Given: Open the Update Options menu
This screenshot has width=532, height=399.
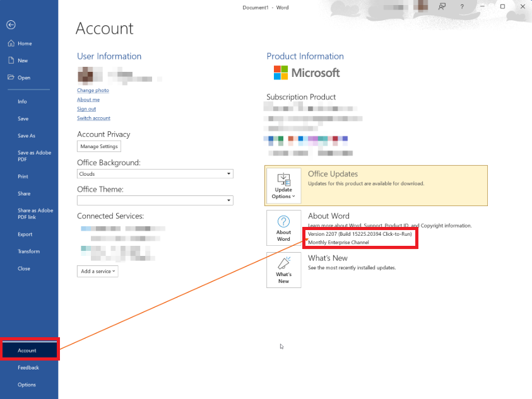Looking at the screenshot, I should [x=283, y=185].
